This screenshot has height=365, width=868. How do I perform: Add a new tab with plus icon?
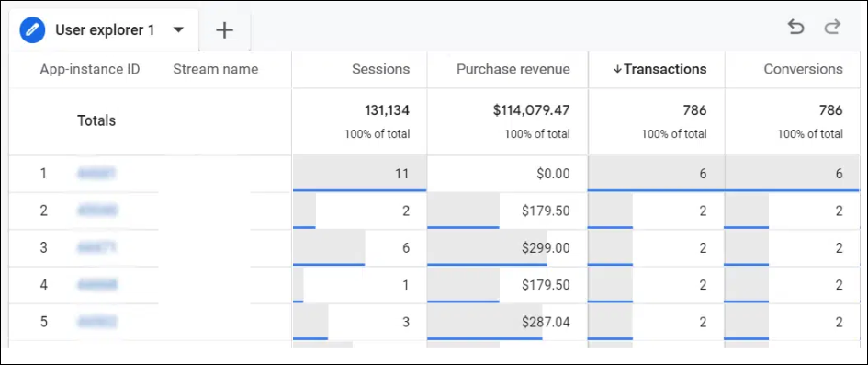tap(224, 30)
